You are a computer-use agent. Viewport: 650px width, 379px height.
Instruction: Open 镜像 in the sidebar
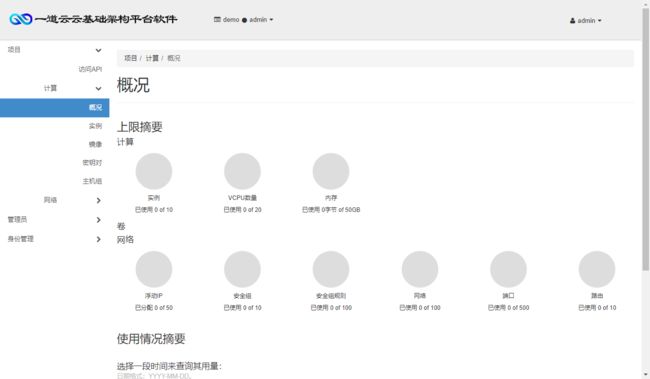pyautogui.click(x=95, y=144)
